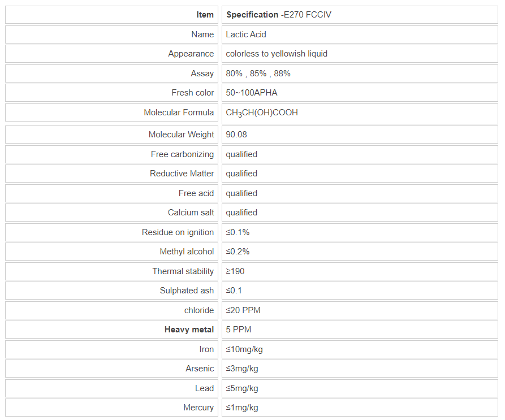This screenshot has width=505, height=420.
Task: Click the molecular formula CH3CH(OH)COOH
Action: 262,112
